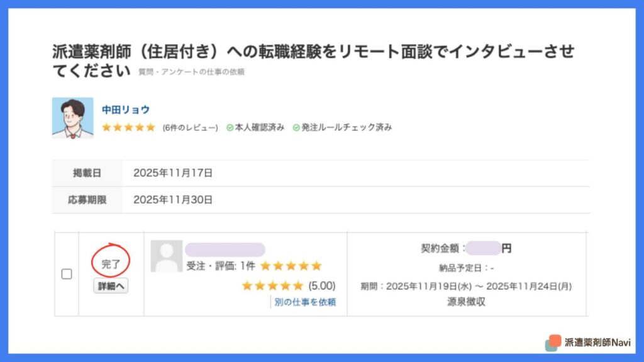This screenshot has width=644, height=362.
Task: Tick the contract row checkbox
Action: pyautogui.click(x=67, y=274)
